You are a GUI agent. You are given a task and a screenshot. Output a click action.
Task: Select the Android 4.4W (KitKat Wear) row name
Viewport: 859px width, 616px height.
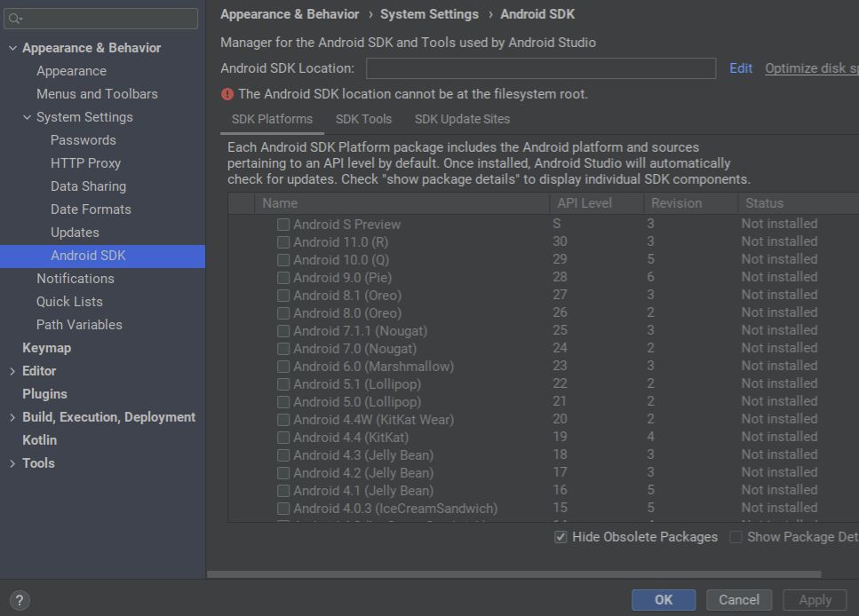(373, 420)
